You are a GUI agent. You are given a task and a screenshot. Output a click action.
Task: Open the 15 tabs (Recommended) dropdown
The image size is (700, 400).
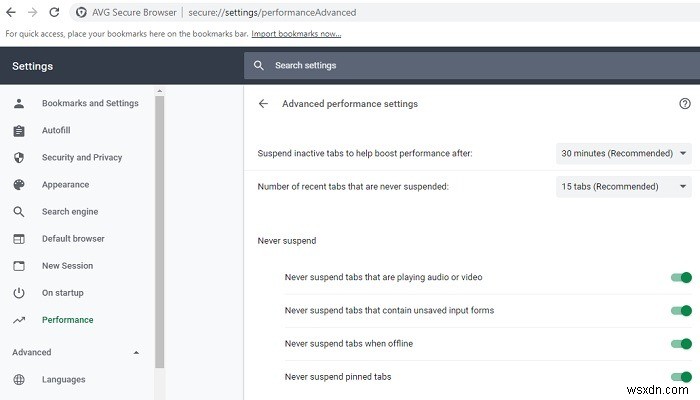tap(624, 186)
